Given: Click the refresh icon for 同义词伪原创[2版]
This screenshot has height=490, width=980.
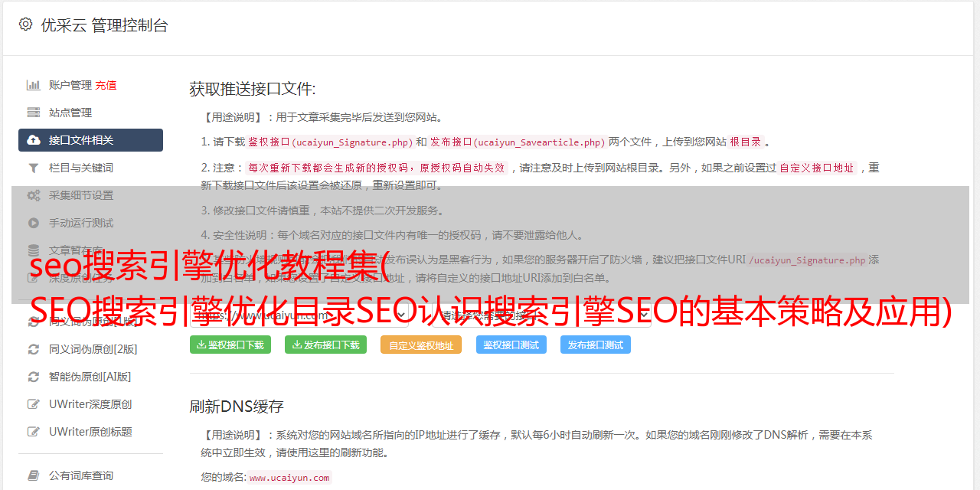Looking at the screenshot, I should coord(34,349).
